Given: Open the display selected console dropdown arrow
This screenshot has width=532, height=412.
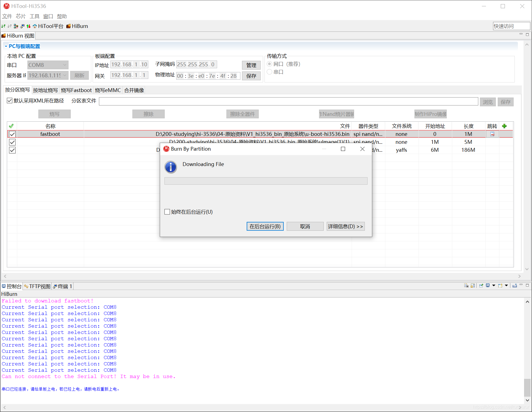Looking at the screenshot, I should 494,286.
